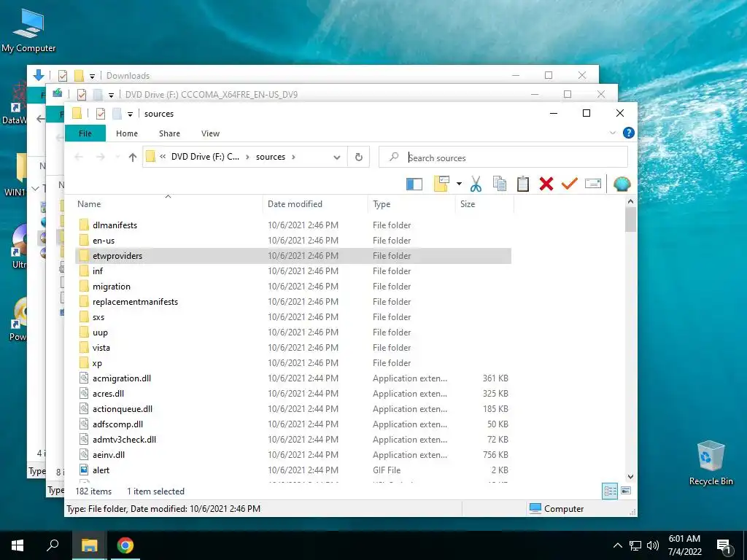Viewport: 747px width, 560px height.
Task: Click the folder options toolbar icon
Action: tap(441, 184)
